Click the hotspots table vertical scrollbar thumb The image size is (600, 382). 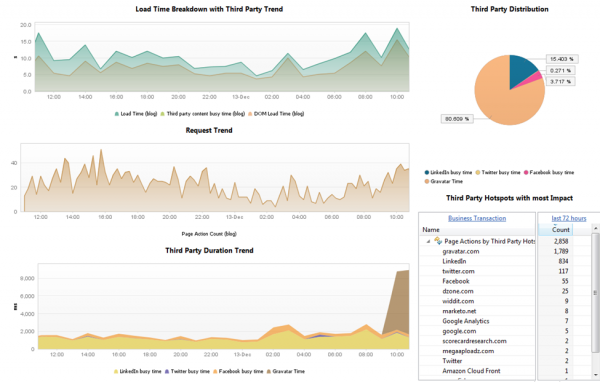tap(595, 292)
